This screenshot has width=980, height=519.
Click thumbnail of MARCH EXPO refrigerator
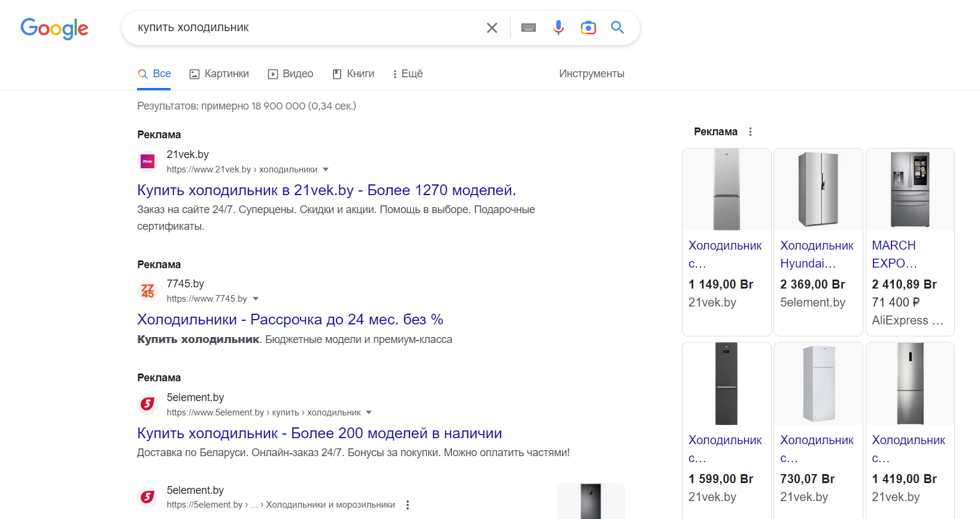[910, 190]
